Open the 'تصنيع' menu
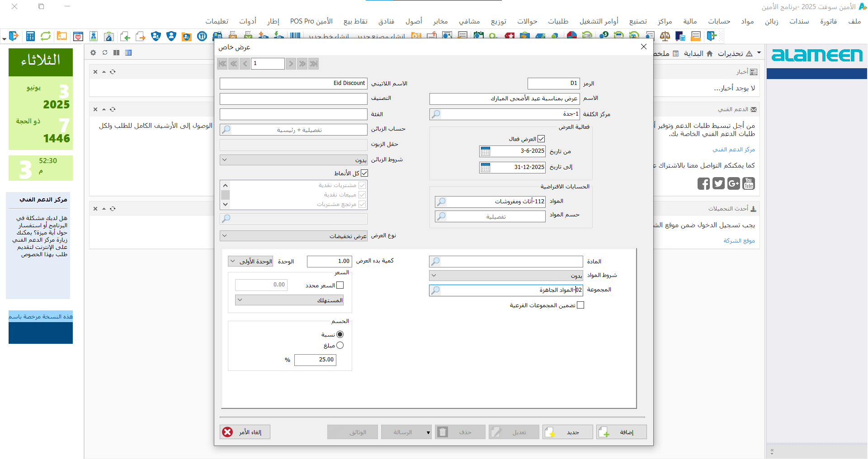This screenshot has height=459, width=868. click(x=638, y=21)
